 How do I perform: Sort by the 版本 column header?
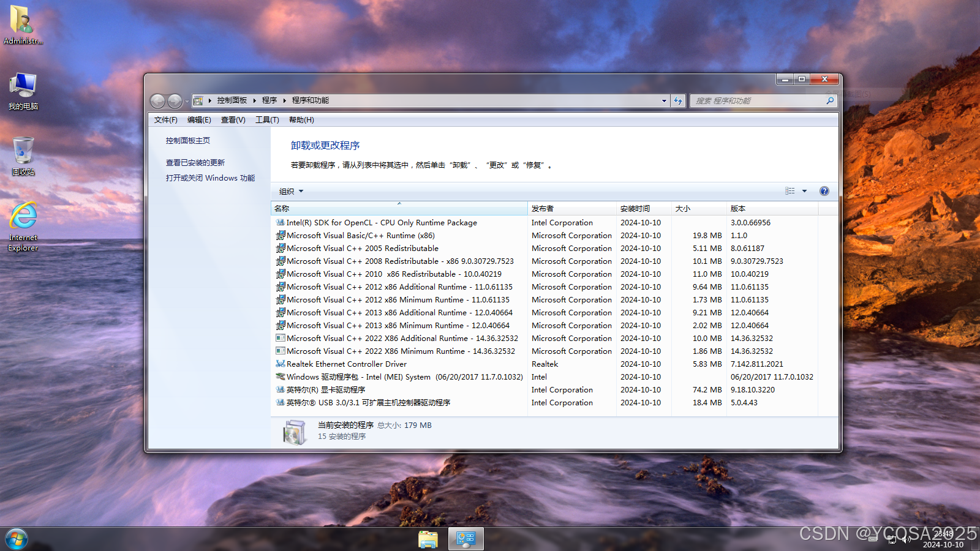tap(772, 209)
